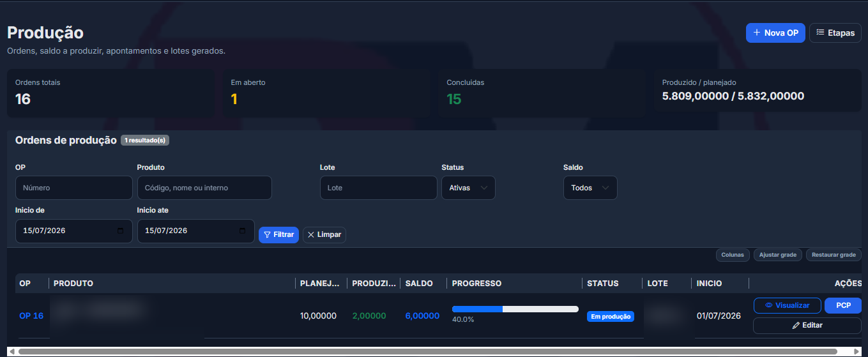Click the horizontal scrollbar thumb
868x357 pixels.
click(x=428, y=351)
